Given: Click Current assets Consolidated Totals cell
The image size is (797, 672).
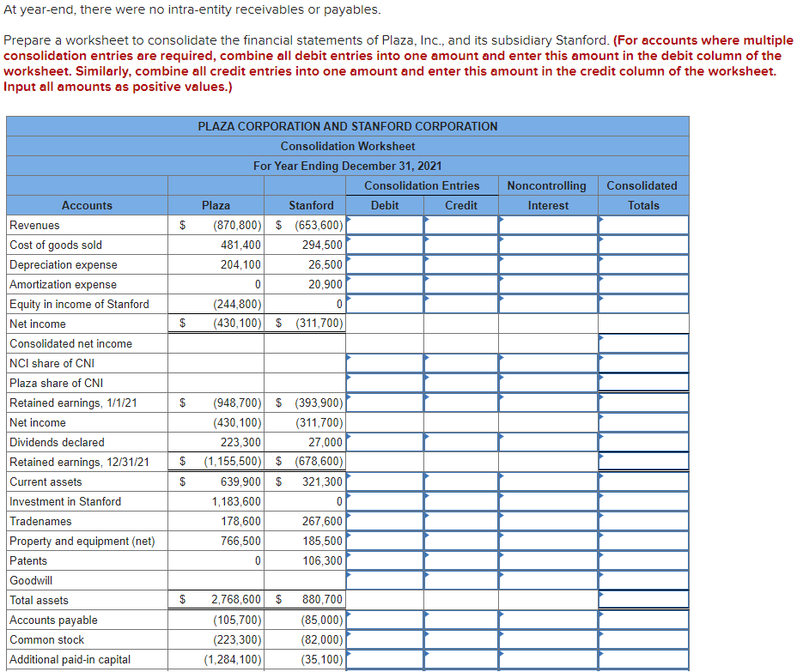Looking at the screenshot, I should coord(643,481).
